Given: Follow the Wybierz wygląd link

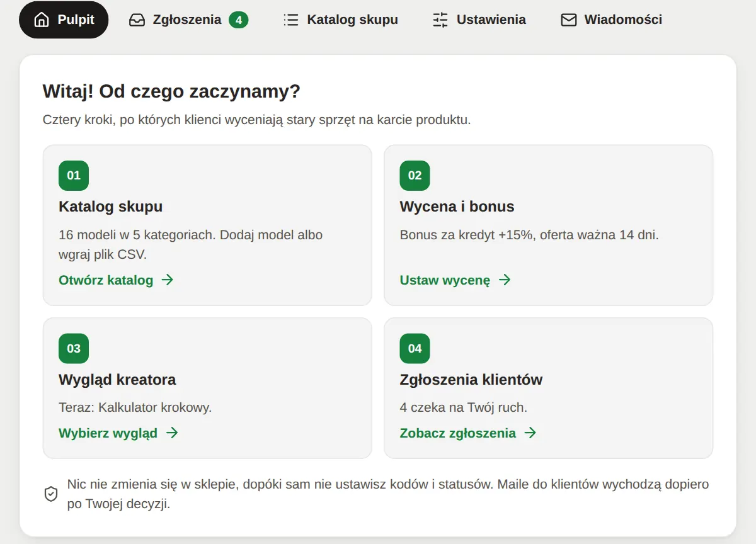Looking at the screenshot, I should pos(118,433).
